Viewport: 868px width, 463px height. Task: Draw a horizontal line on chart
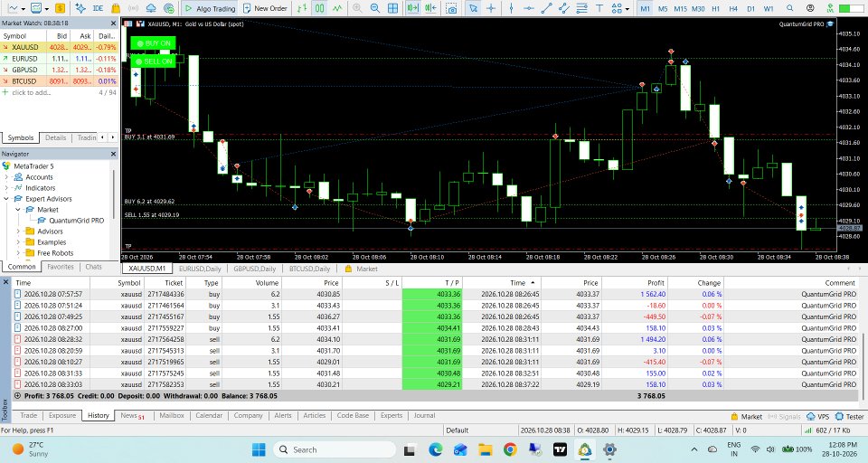pyautogui.click(x=529, y=8)
